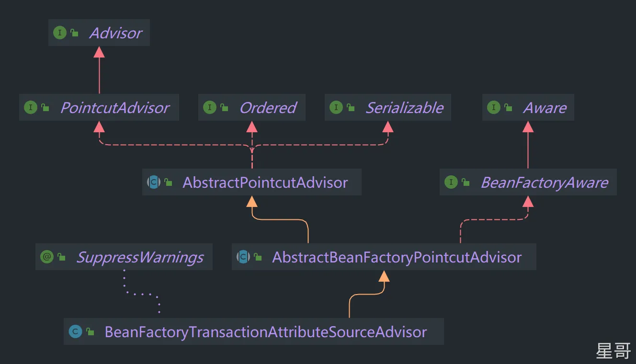Click the Serializable name text
636x364 pixels.
[404, 108]
